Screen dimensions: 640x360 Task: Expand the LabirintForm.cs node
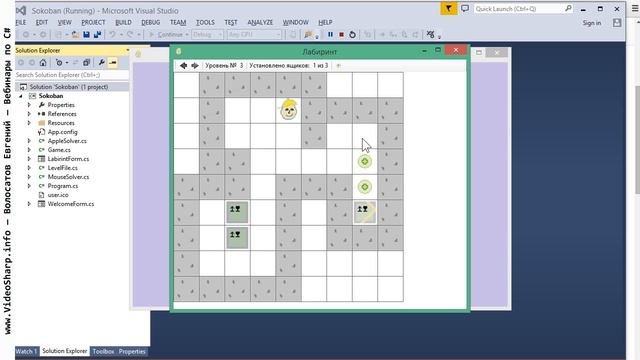coord(29,159)
